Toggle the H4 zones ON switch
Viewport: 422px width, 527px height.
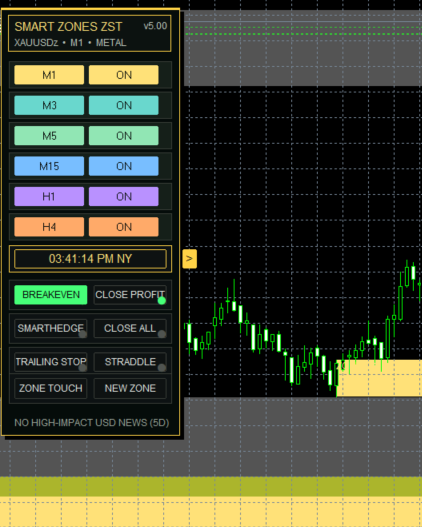(x=124, y=227)
